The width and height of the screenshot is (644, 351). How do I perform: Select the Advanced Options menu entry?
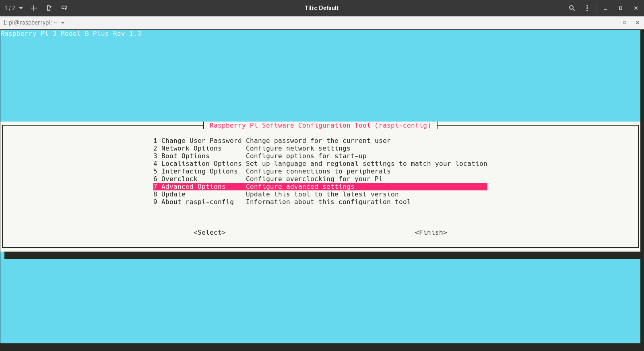pyautogui.click(x=193, y=187)
